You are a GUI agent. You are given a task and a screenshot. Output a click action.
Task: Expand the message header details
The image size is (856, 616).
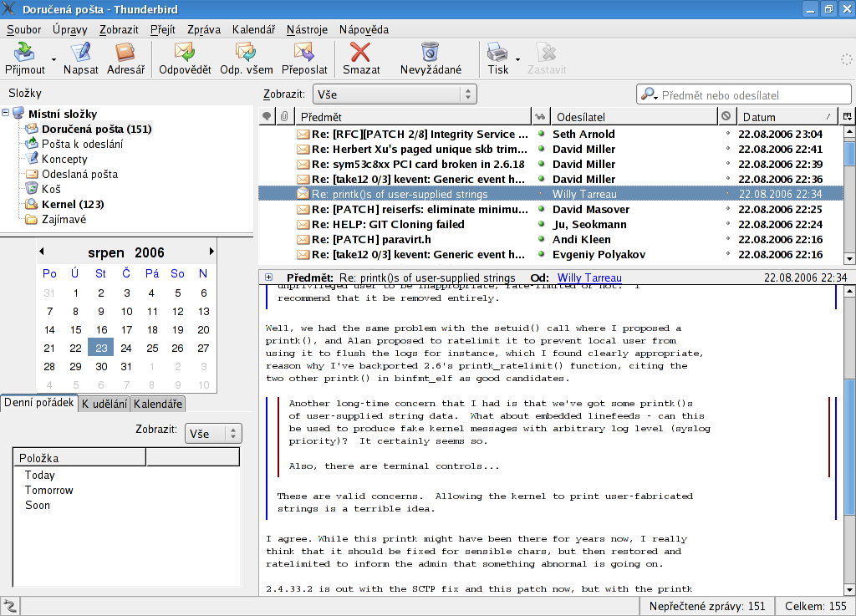(268, 277)
